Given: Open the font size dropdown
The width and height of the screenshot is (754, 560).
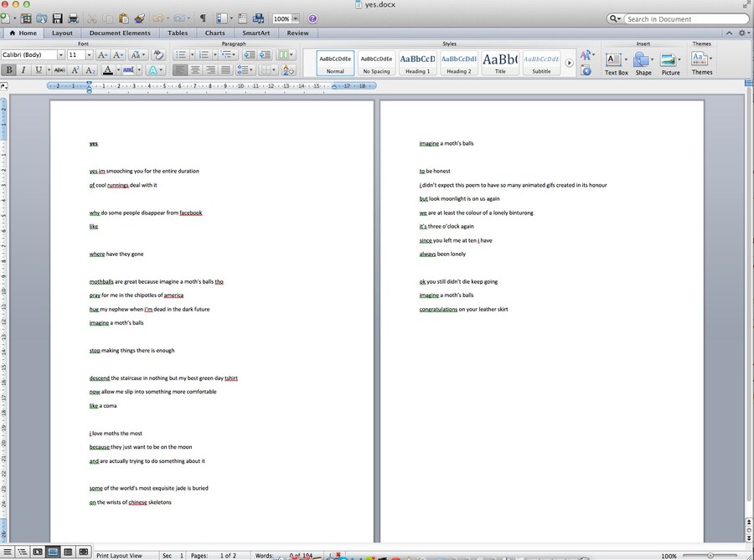Looking at the screenshot, I should pos(87,54).
